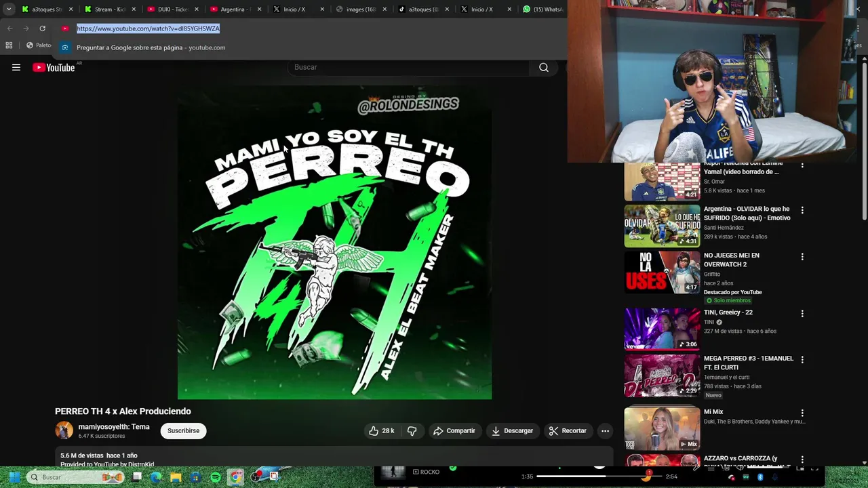Viewport: 868px width, 488px height.
Task: Open Spotify from the taskbar
Action: point(215,477)
